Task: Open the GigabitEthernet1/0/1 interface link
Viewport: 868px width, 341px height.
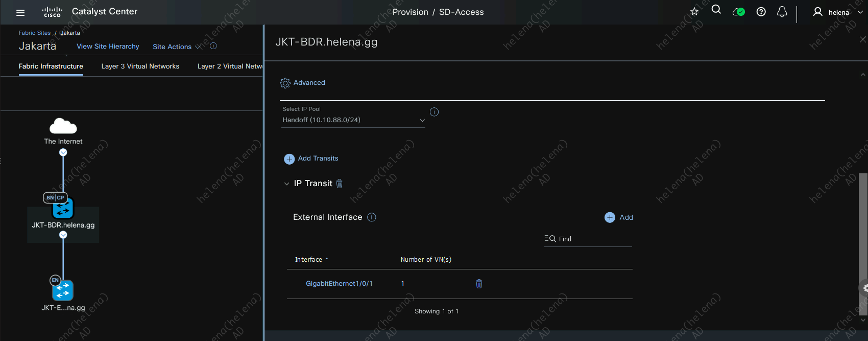Action: [339, 284]
